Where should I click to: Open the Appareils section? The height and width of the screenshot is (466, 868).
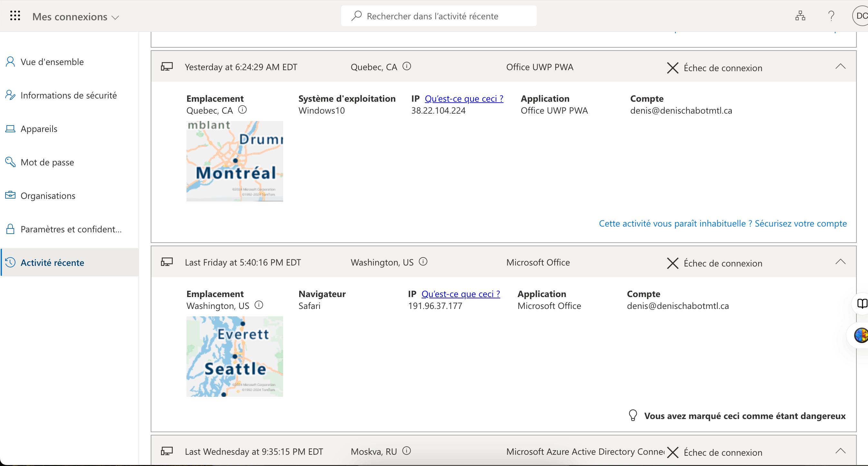39,129
